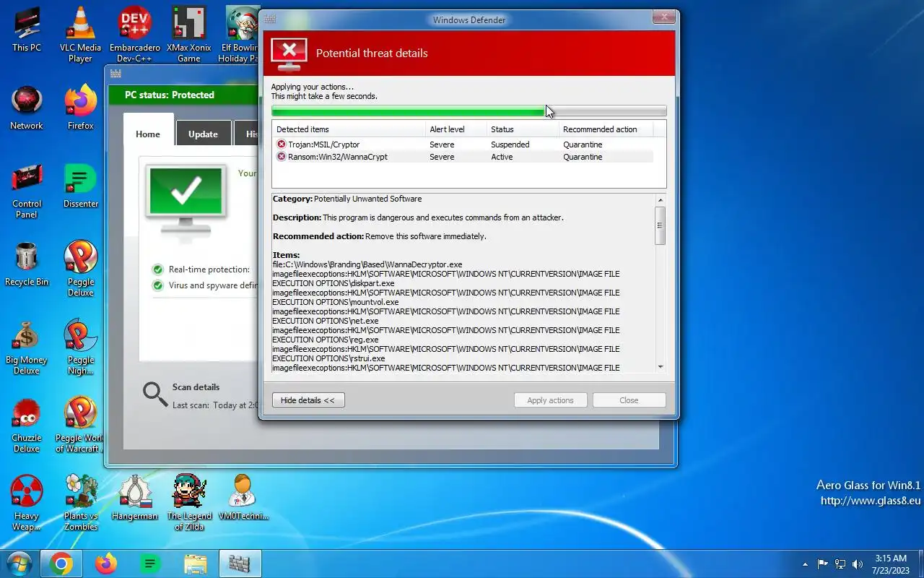Image resolution: width=924 pixels, height=578 pixels.
Task: Launch Firefox desktop shortcut
Action: point(80,107)
